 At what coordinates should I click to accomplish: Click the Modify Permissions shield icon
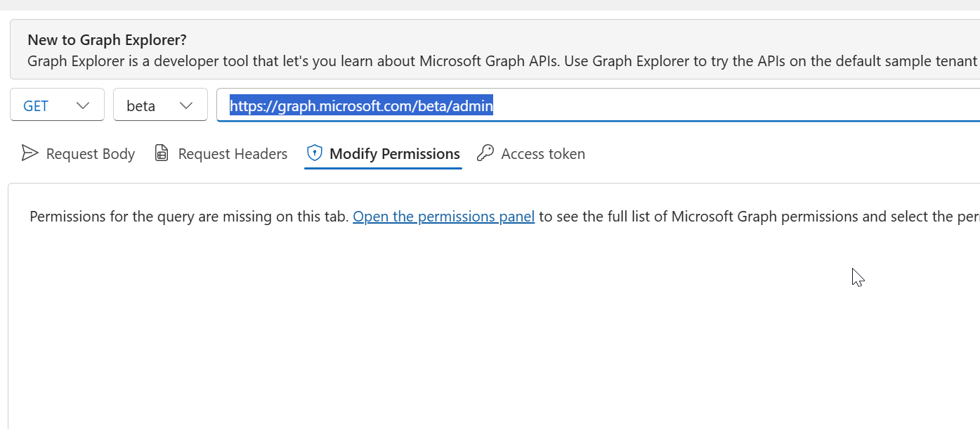click(x=314, y=153)
